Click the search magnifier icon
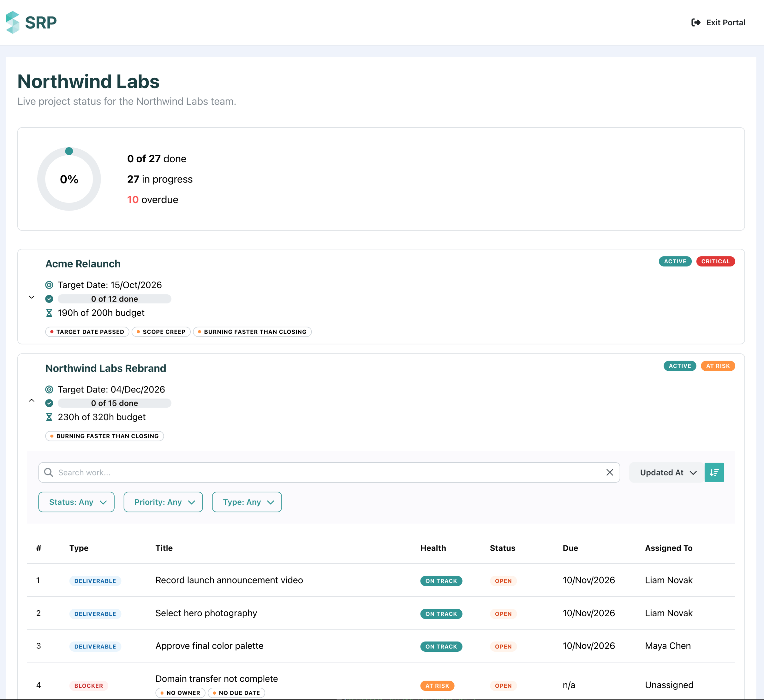The width and height of the screenshot is (764, 700). (49, 472)
